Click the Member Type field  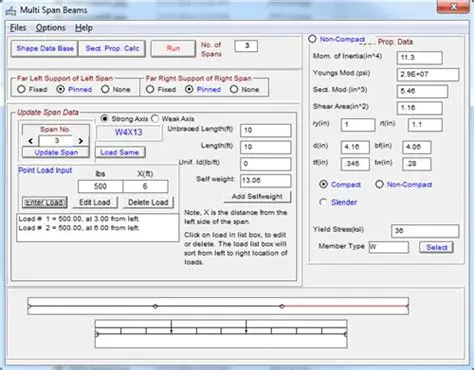[x=388, y=247]
